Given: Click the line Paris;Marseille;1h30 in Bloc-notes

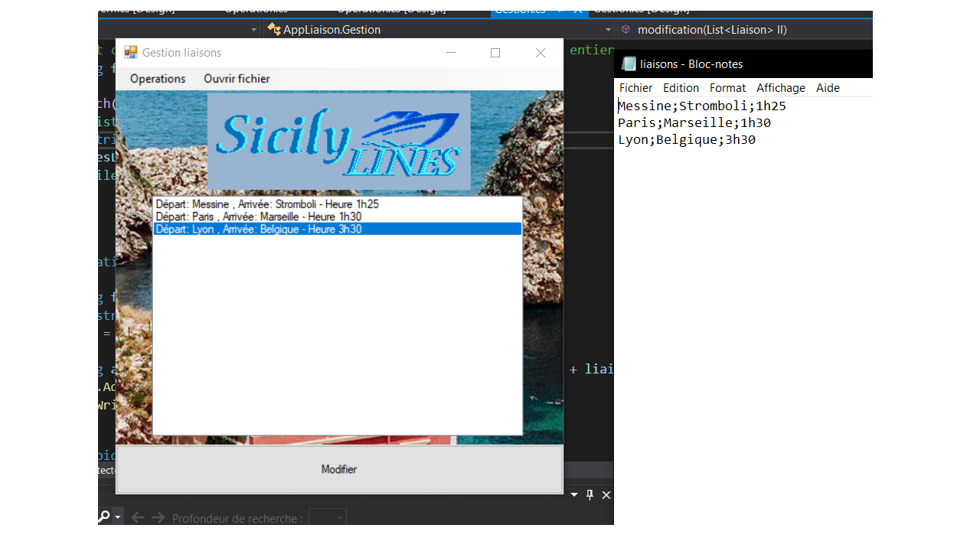Looking at the screenshot, I should click(x=694, y=122).
